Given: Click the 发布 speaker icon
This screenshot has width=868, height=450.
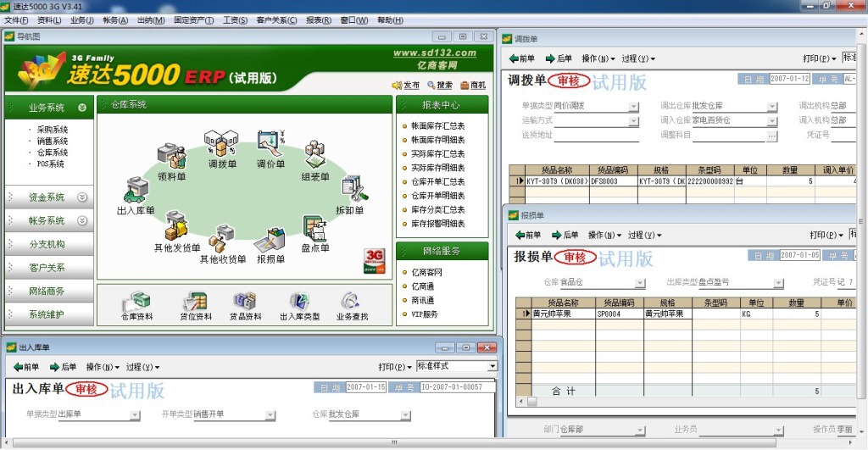Looking at the screenshot, I should pos(397,86).
